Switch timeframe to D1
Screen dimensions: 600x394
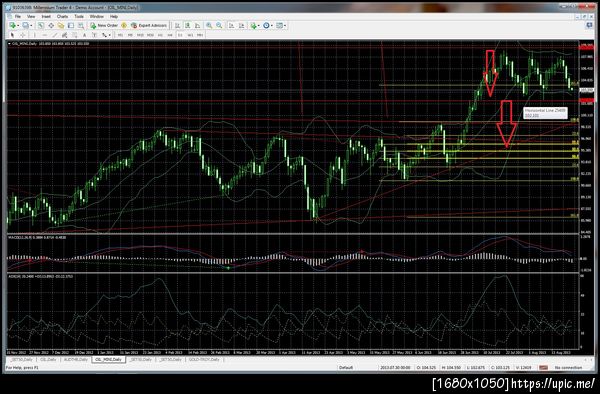[x=180, y=35]
